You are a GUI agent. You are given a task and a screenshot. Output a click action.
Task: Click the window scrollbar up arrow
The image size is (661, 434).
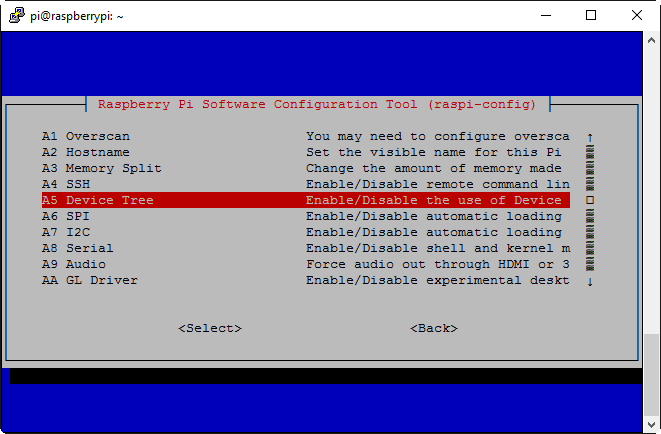click(651, 40)
